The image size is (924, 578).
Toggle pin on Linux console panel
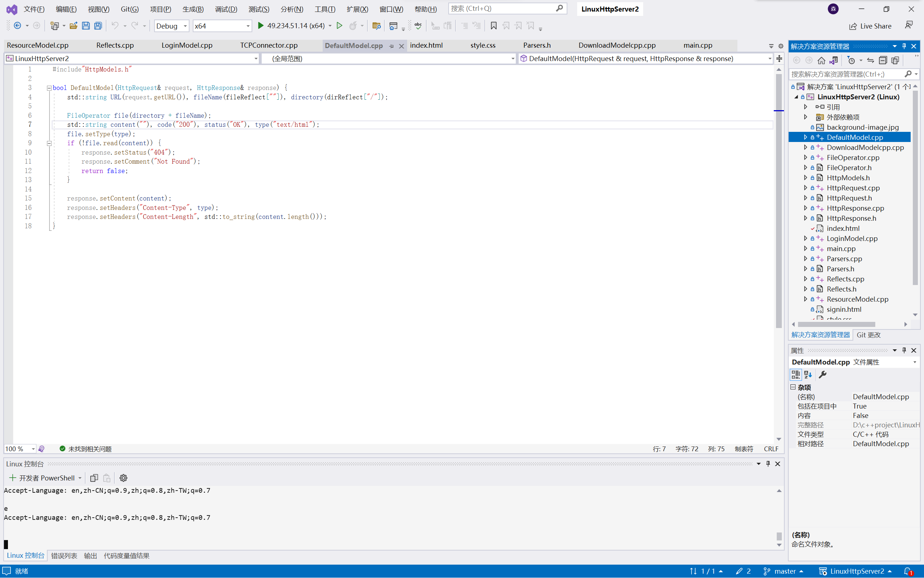768,464
